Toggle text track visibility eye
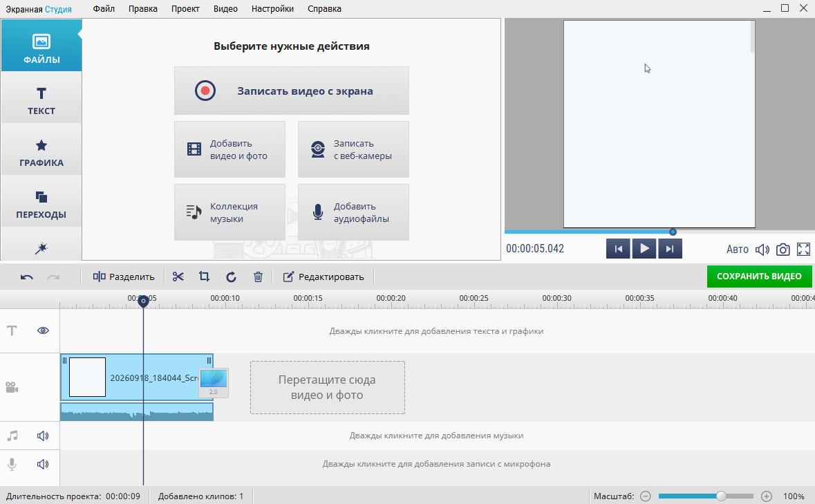 click(43, 330)
